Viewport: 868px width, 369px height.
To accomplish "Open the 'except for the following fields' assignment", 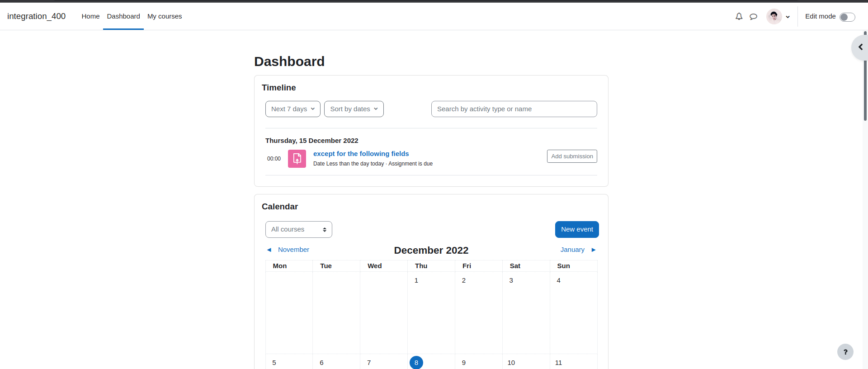I will 361,154.
